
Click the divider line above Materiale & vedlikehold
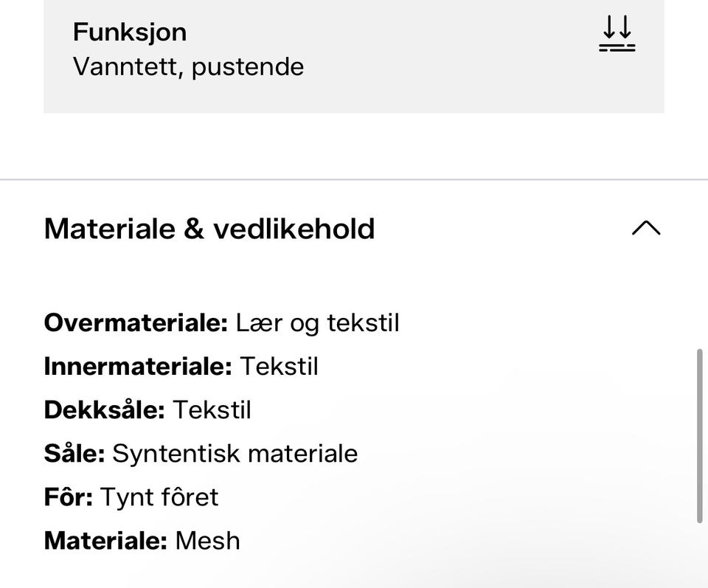click(354, 179)
